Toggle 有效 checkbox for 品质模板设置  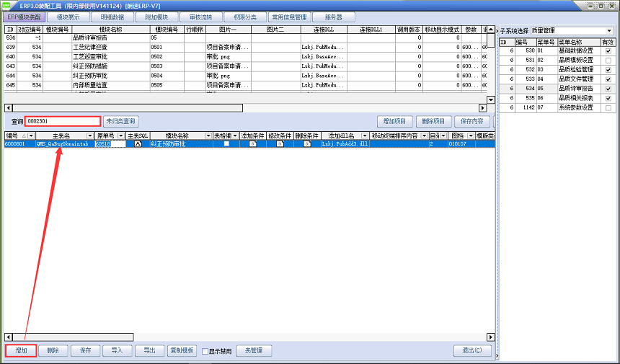pyautogui.click(x=608, y=60)
